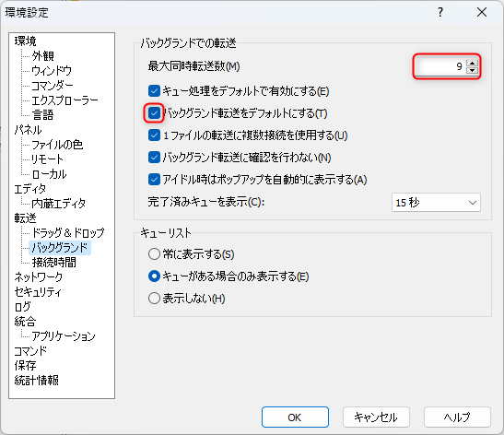Click the OK button
The image size is (504, 435).
[295, 417]
